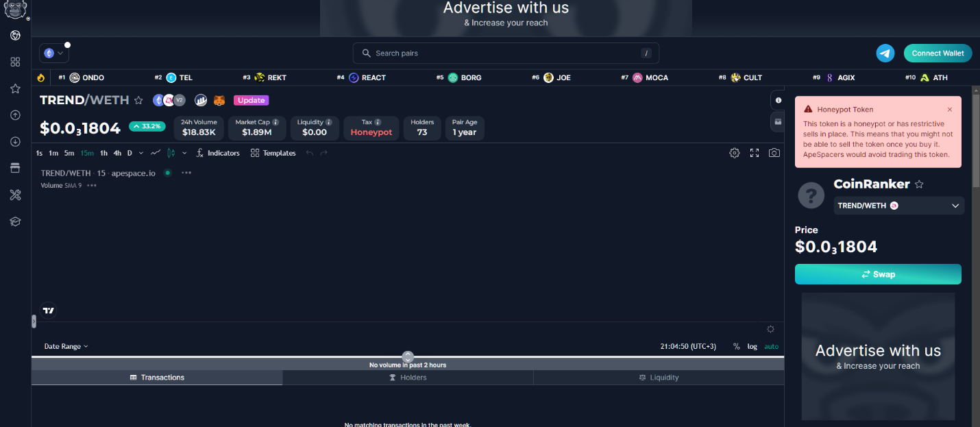The image size is (980, 427).
Task: Toggle the log scale on the chart
Action: 752,347
